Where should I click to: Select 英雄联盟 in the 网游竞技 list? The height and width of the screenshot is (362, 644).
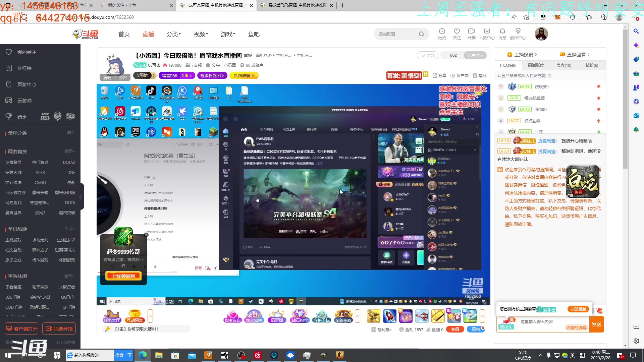13,162
